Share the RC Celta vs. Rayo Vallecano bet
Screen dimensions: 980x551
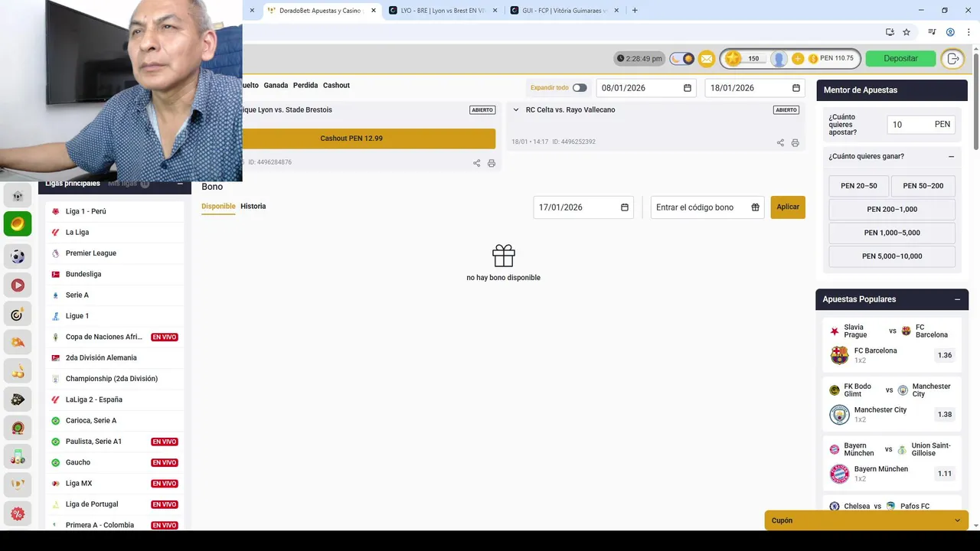click(x=780, y=142)
